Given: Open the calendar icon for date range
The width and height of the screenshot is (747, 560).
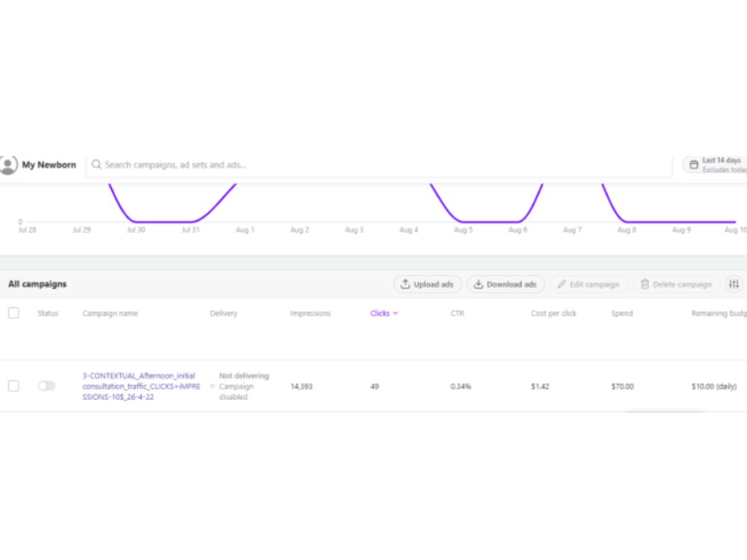Looking at the screenshot, I should (694, 165).
